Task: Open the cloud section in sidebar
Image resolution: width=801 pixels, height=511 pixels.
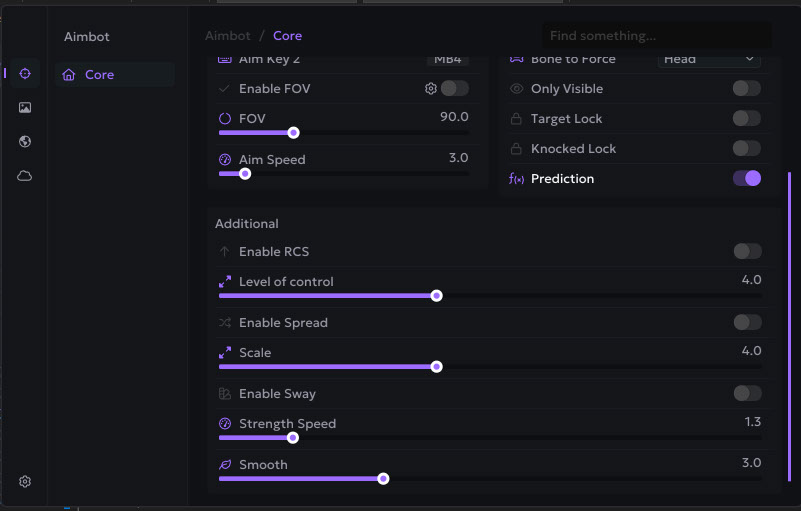Action: click(25, 176)
